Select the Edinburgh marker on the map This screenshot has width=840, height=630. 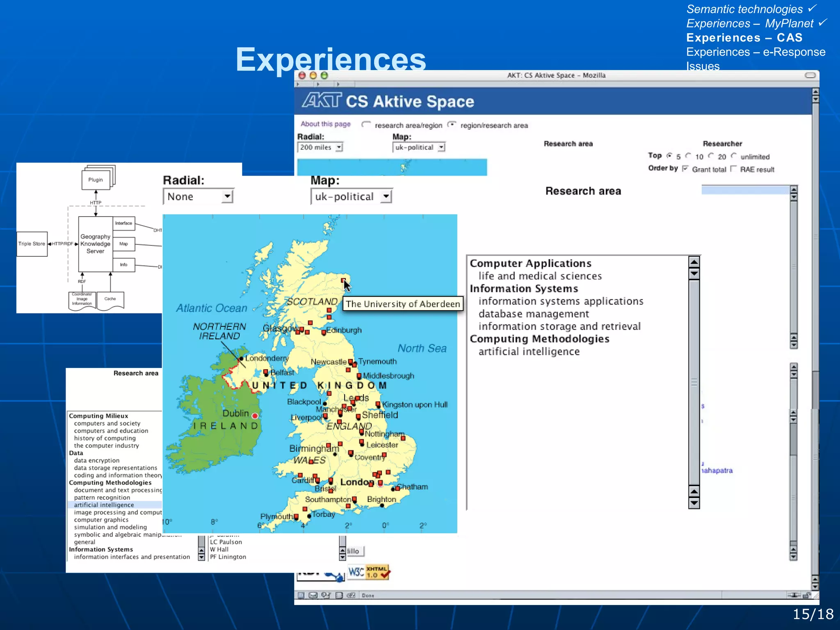click(x=324, y=332)
